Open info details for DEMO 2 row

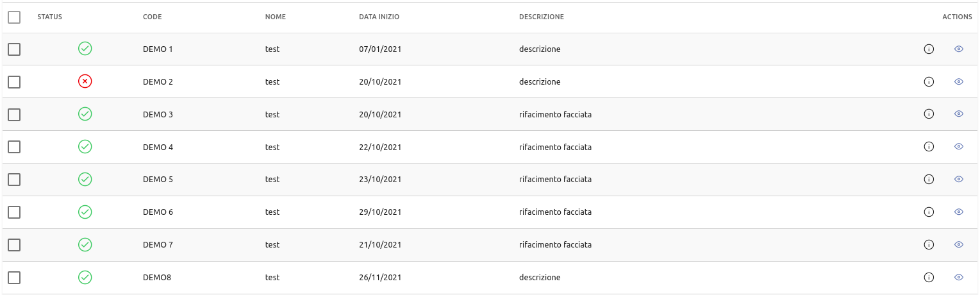[929, 81]
